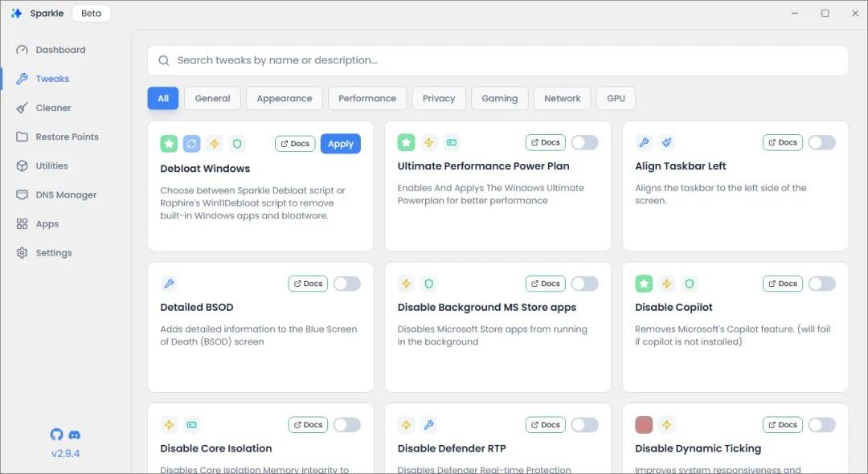Click the Utilities cube icon
Viewport: 868px width, 474px height.
point(23,166)
